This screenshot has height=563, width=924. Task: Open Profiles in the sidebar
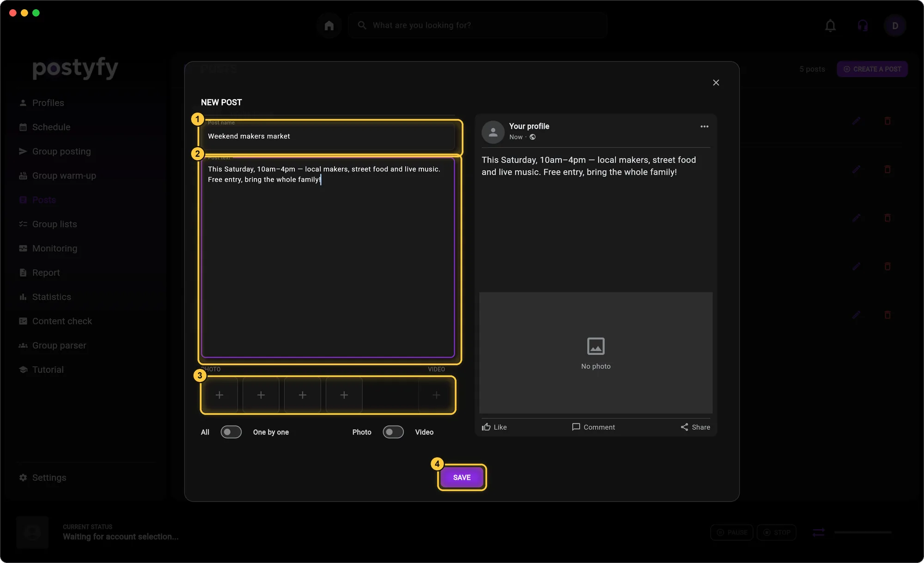coord(48,103)
